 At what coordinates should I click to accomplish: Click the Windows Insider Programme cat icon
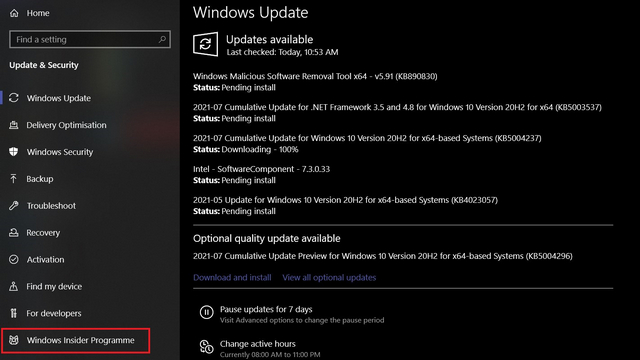(14, 340)
